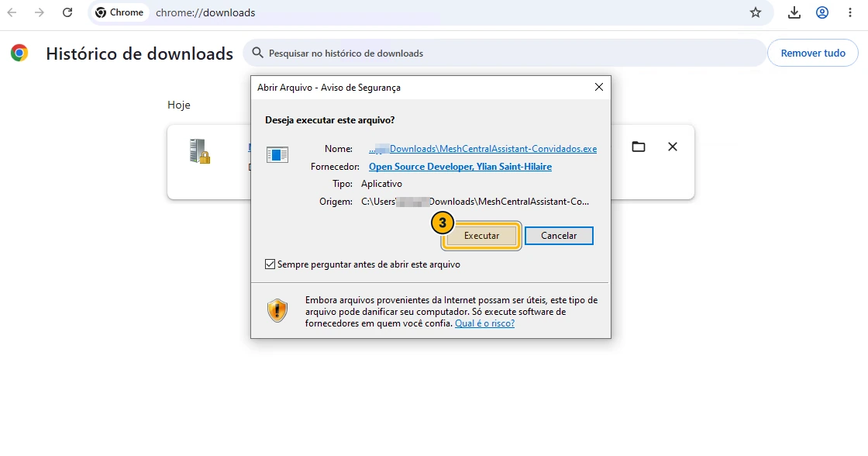Click the Cancelar button

[559, 236]
